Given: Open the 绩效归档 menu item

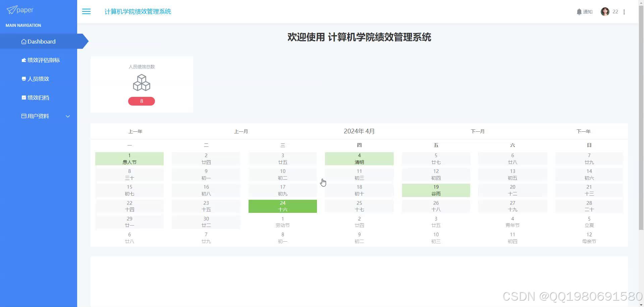Looking at the screenshot, I should [x=39, y=97].
